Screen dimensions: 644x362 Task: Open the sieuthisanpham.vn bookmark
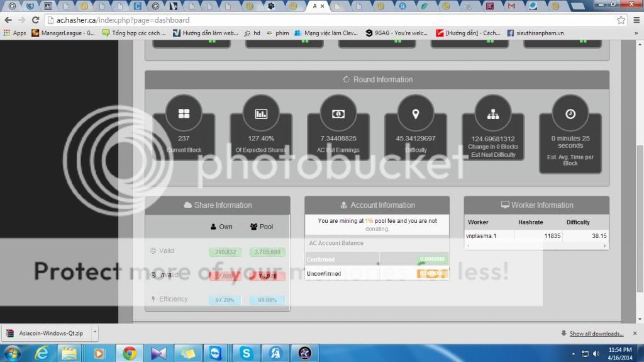coord(536,33)
